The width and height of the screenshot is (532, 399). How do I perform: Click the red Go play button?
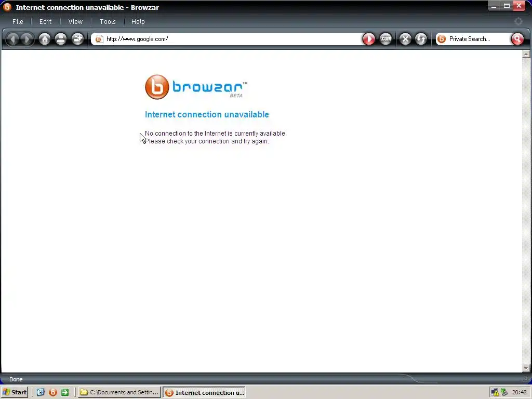point(369,39)
